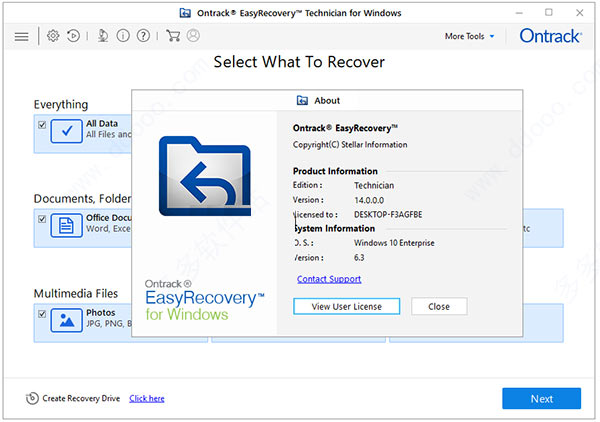Click the app icon in title bar

click(x=185, y=13)
